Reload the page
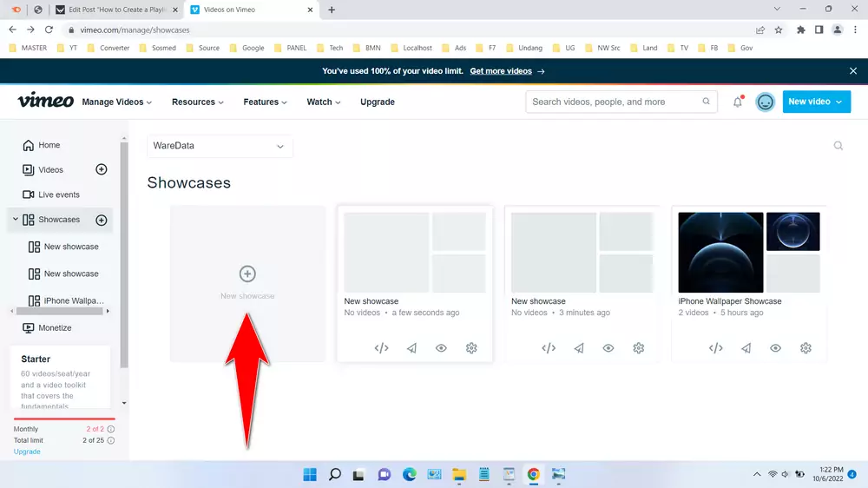This screenshot has height=488, width=868. point(49,30)
